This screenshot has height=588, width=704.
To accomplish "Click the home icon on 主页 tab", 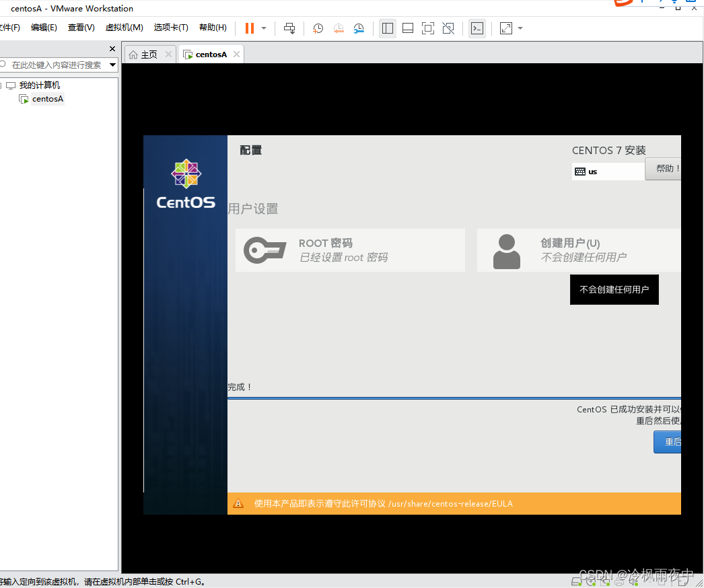I will (133, 54).
